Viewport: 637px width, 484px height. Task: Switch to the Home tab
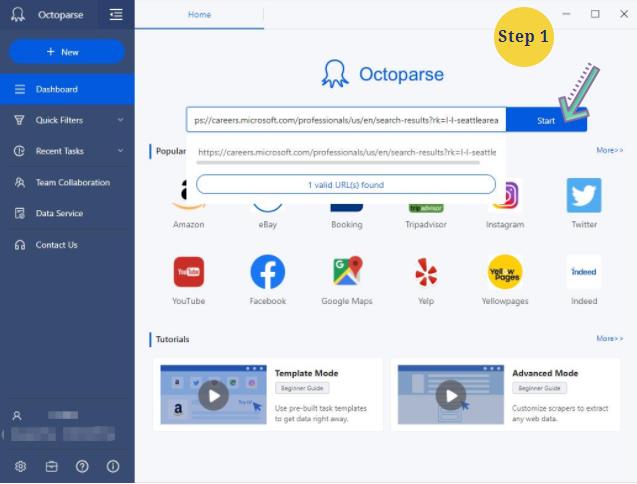tap(199, 15)
